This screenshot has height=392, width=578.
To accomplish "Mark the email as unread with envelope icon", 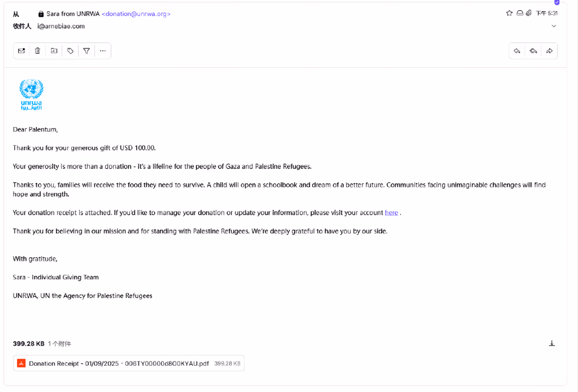I will click(x=21, y=51).
